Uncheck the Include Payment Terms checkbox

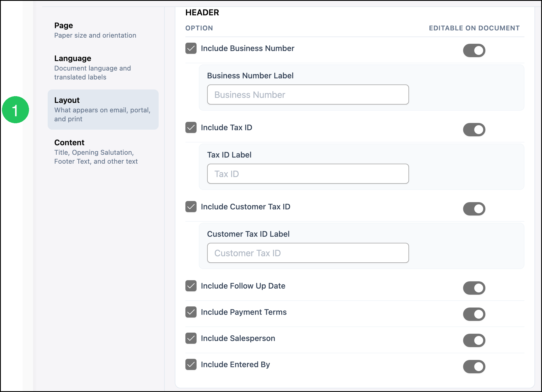tap(191, 312)
